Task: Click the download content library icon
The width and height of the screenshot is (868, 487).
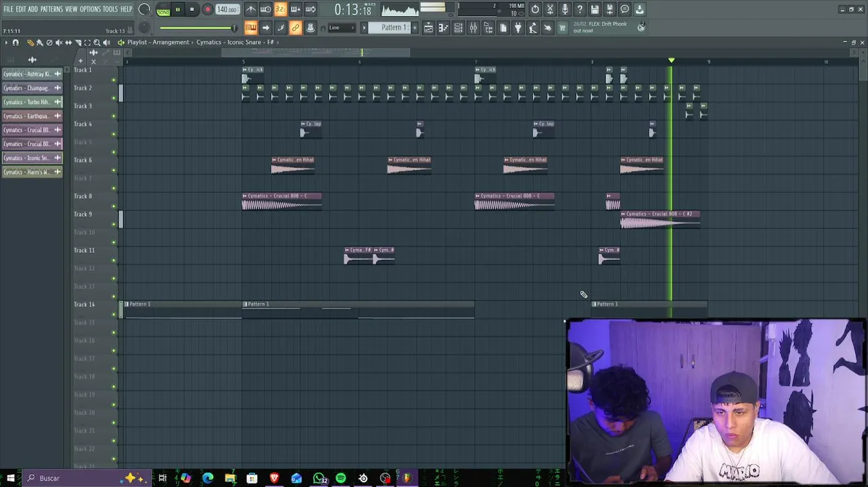Action: (x=639, y=9)
